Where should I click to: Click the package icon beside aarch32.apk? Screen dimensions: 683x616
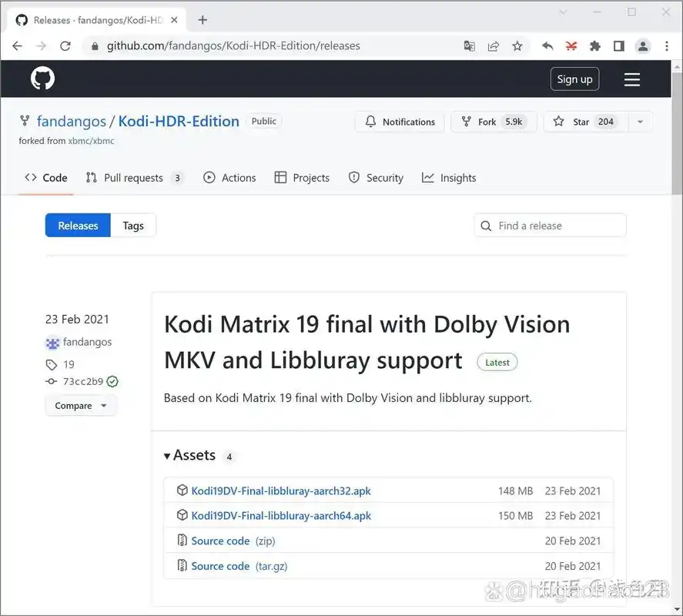click(x=182, y=490)
